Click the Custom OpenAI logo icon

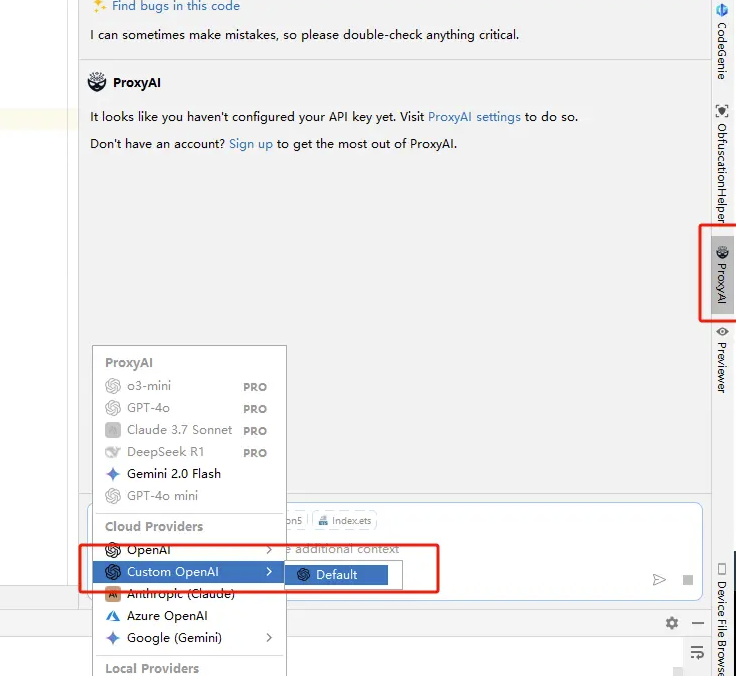pyautogui.click(x=113, y=572)
